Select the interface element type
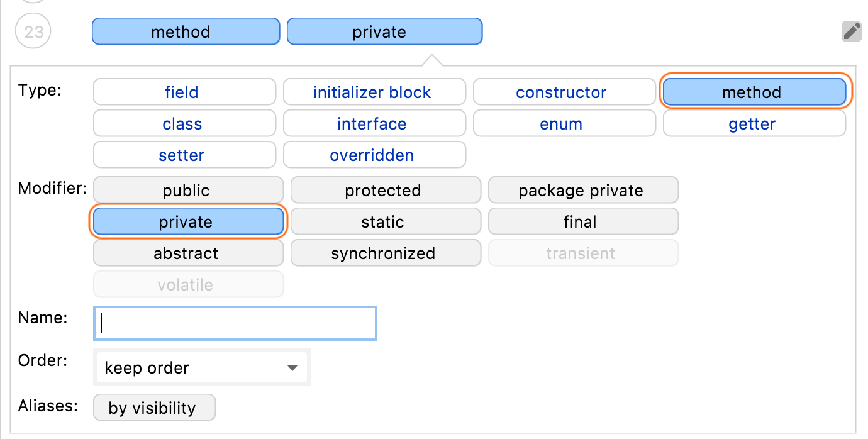The image size is (868, 439). click(374, 123)
